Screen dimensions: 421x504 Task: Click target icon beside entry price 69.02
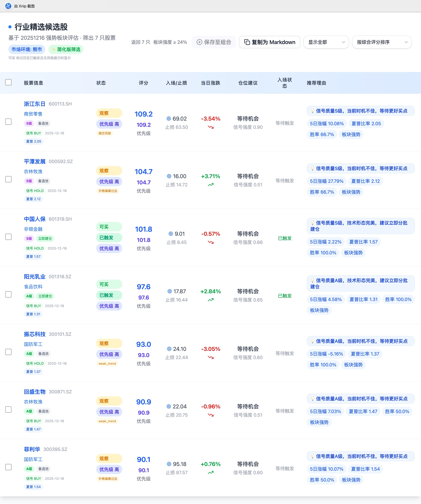169,119
